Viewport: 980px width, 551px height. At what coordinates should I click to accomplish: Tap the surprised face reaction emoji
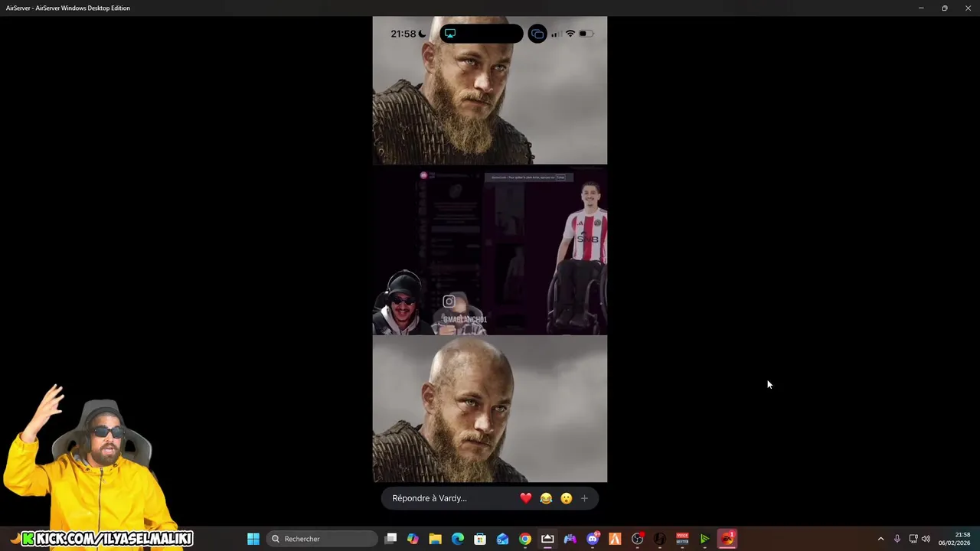[566, 498]
